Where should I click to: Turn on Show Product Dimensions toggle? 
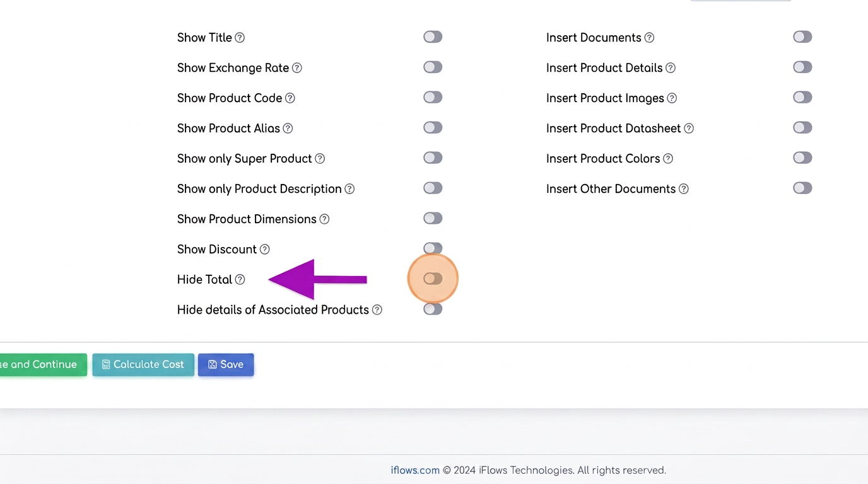(433, 218)
